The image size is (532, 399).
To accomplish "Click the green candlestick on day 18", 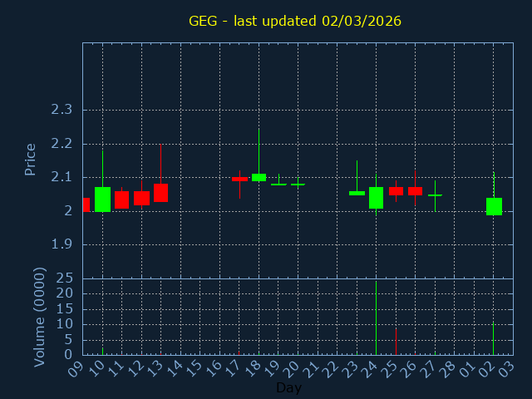I will pyautogui.click(x=259, y=177).
